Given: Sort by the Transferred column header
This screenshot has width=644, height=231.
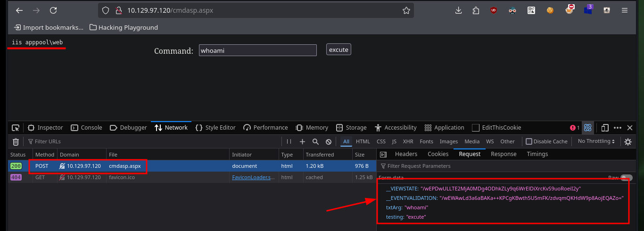Looking at the screenshot, I should pos(327,154).
